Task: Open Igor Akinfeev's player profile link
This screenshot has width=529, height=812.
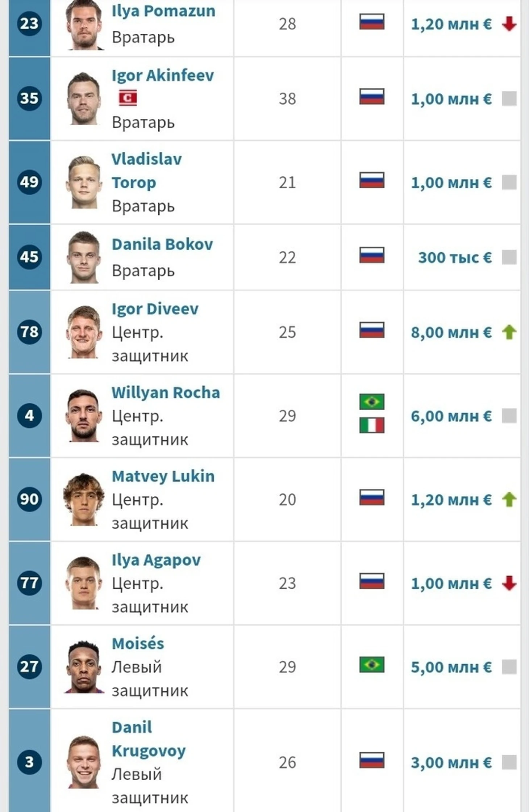Action: (x=163, y=75)
